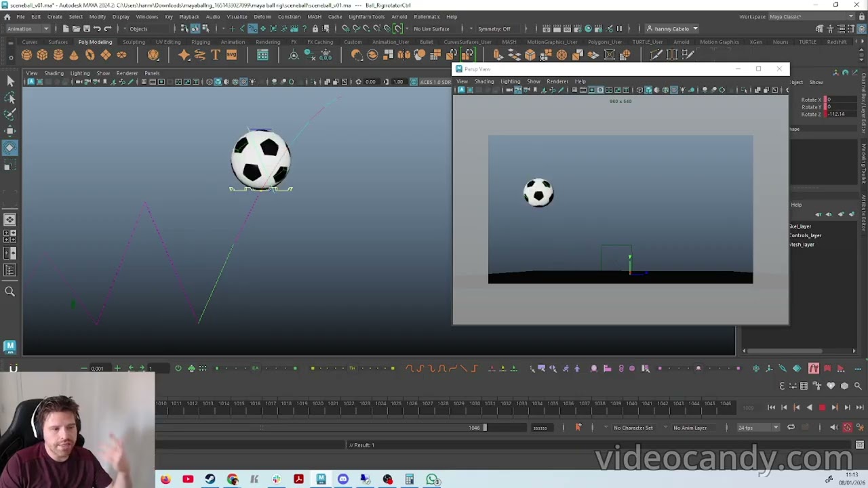
Task: Open the Shading menu in Persp View window
Action: 484,81
